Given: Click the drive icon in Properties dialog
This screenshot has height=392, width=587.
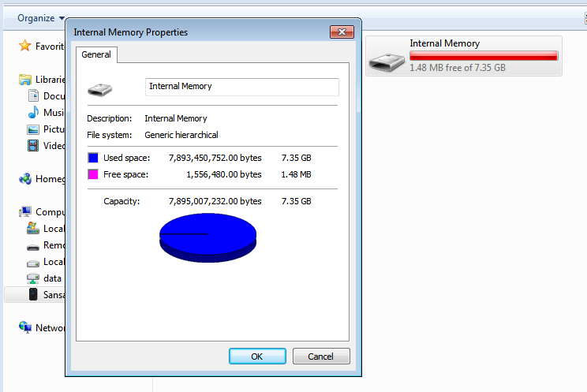Looking at the screenshot, I should pos(99,89).
